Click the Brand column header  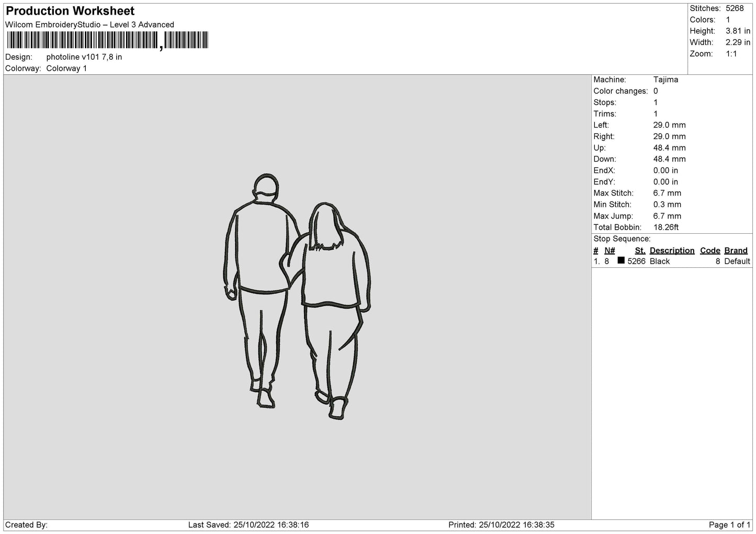[x=736, y=251]
